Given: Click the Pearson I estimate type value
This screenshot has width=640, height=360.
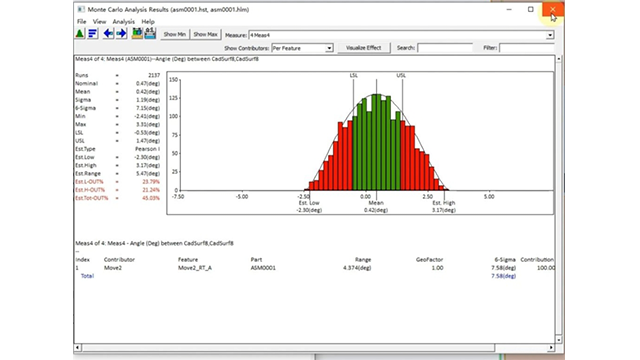Looking at the screenshot, I should click(x=147, y=149).
